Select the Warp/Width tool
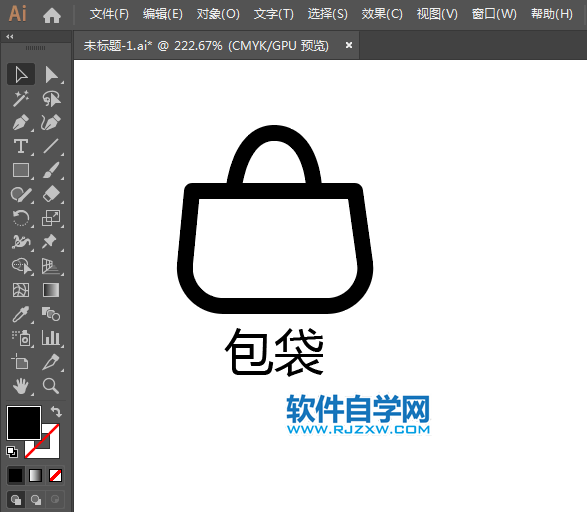The width and height of the screenshot is (587, 512). pyautogui.click(x=21, y=242)
